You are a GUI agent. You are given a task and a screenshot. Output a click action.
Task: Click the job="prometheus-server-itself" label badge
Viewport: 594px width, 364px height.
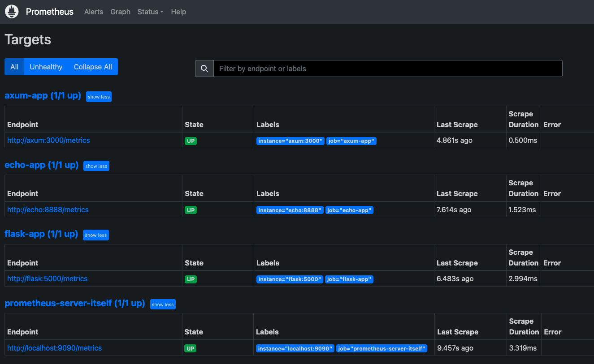382,348
